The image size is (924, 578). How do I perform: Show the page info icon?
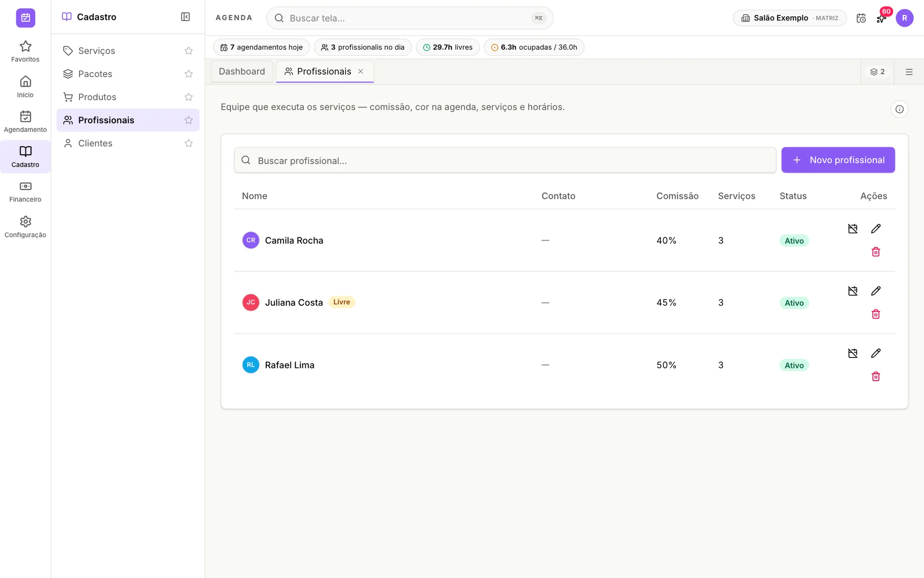point(899,109)
